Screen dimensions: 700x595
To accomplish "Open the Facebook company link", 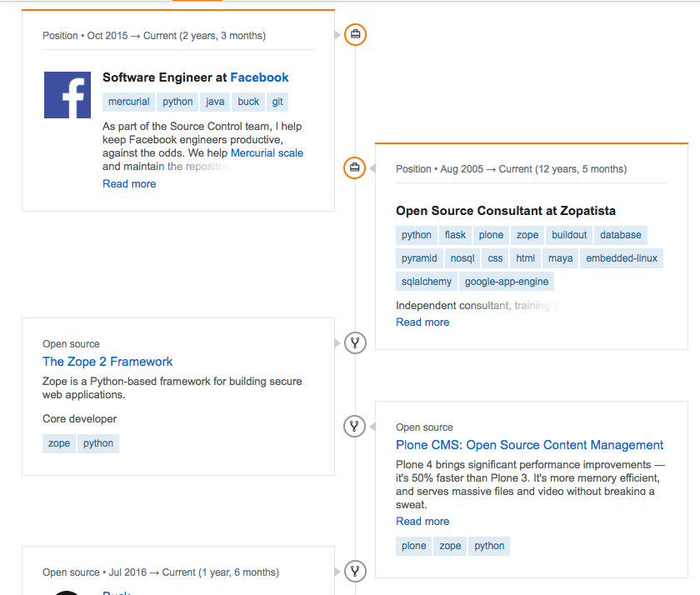I will pyautogui.click(x=259, y=77).
